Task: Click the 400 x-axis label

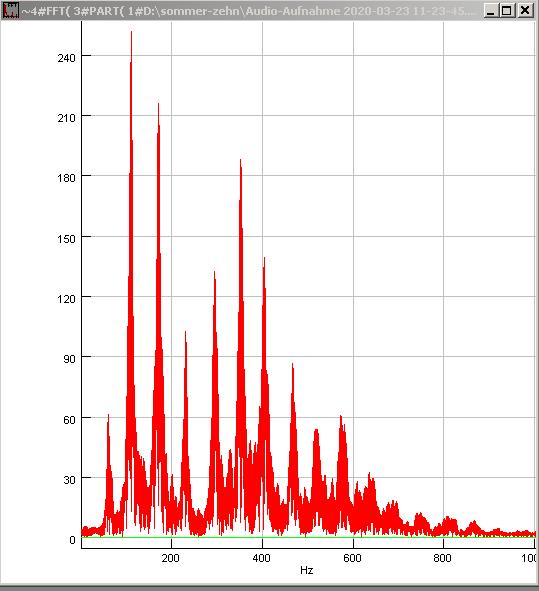Action: (261, 558)
